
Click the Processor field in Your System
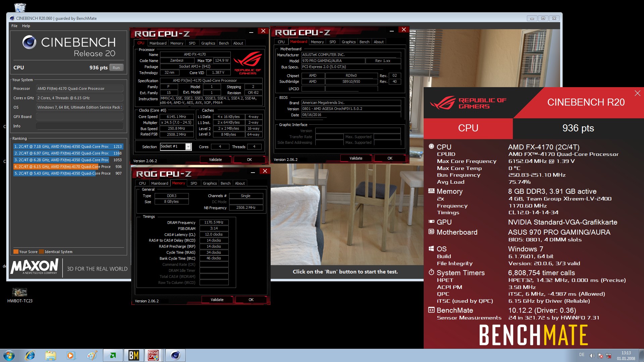[x=79, y=88]
